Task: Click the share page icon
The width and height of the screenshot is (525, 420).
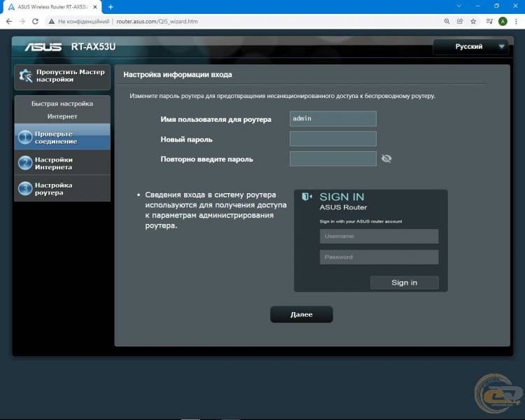Action: pos(460,22)
